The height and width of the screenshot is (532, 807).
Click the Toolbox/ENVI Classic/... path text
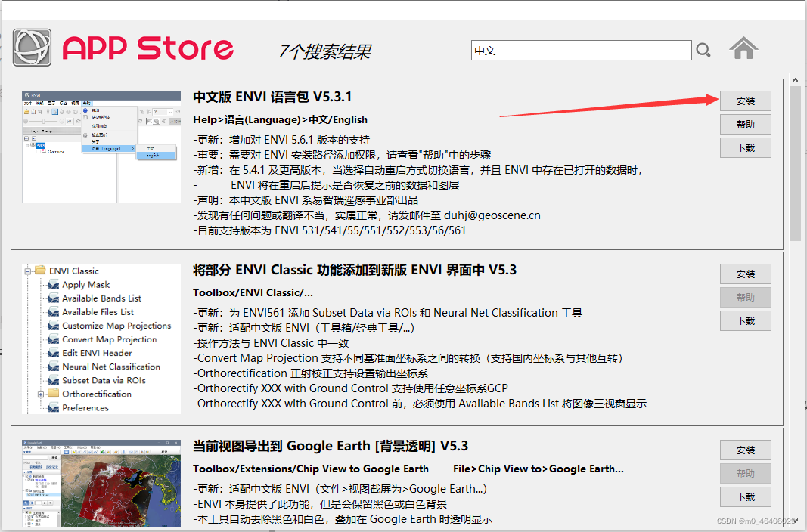pyautogui.click(x=253, y=293)
